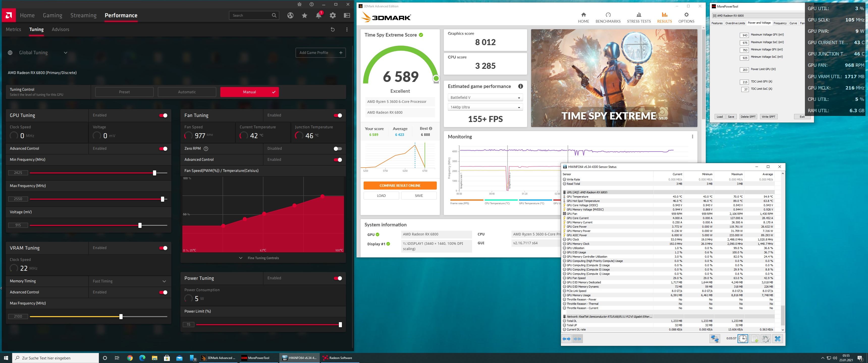Click the clock reset icon in HWiNFO64
The image size is (868, 363).
click(x=743, y=339)
